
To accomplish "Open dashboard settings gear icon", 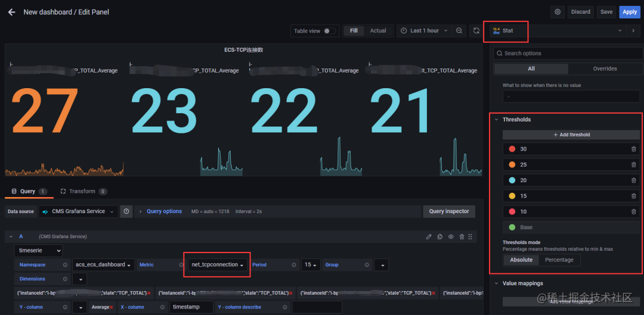I will click(558, 12).
